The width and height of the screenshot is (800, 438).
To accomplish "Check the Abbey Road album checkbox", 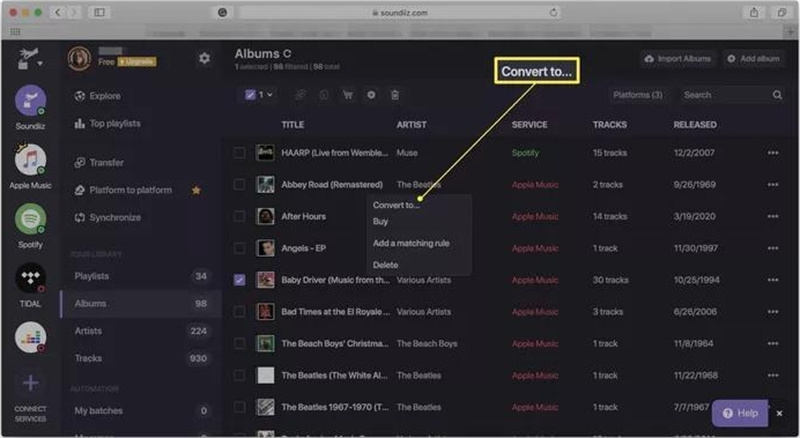I will tap(239, 184).
